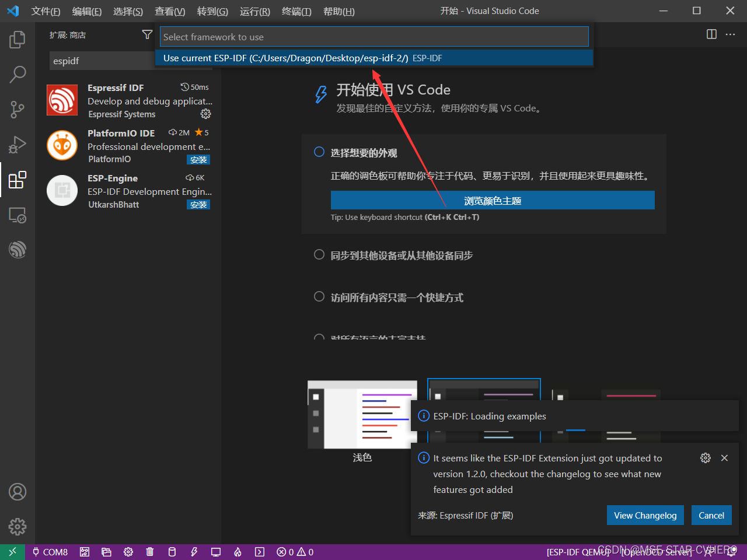Open SDK configuration gear in status bar

point(128,552)
